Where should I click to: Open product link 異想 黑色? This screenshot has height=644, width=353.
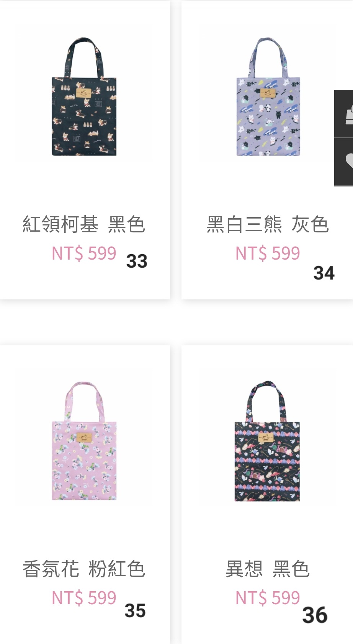tap(267, 569)
